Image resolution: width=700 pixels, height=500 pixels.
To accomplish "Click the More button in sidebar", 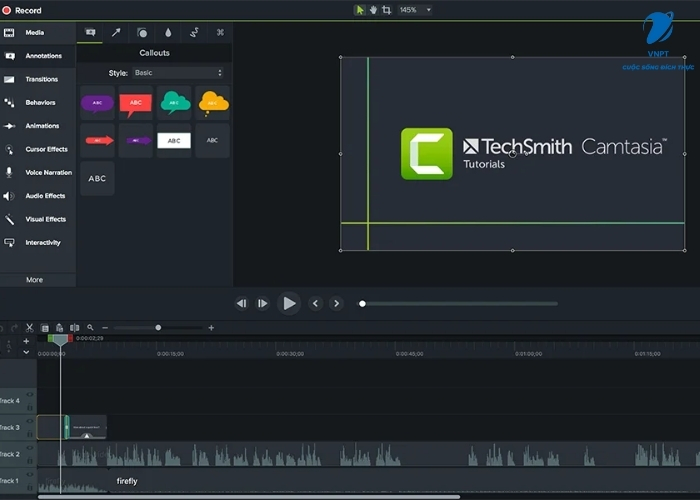I will [35, 280].
